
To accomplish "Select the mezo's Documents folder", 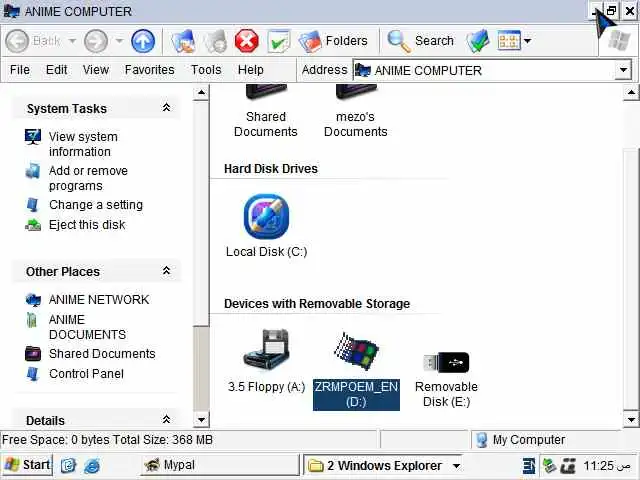I will [356, 112].
